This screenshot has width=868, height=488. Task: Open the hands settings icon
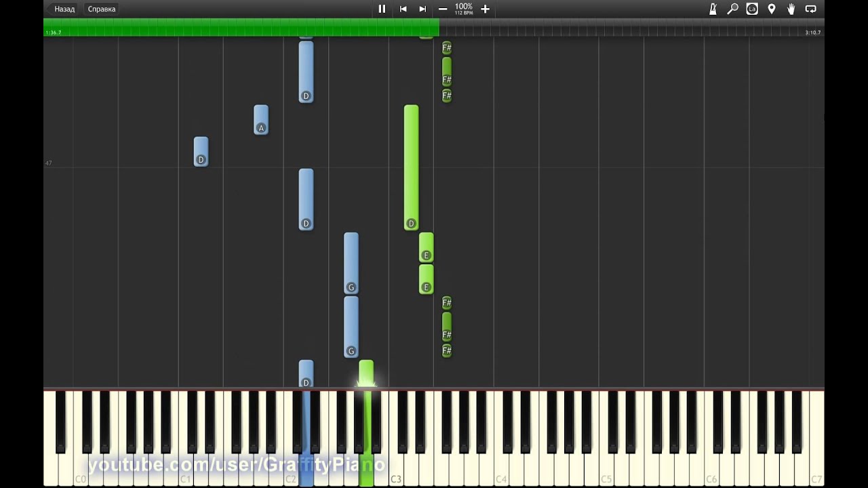791,9
